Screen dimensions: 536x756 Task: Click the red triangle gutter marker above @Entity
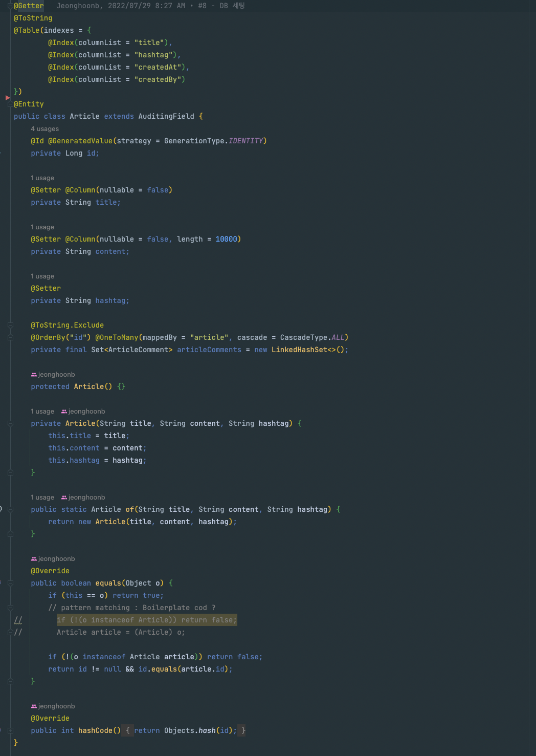coord(8,97)
